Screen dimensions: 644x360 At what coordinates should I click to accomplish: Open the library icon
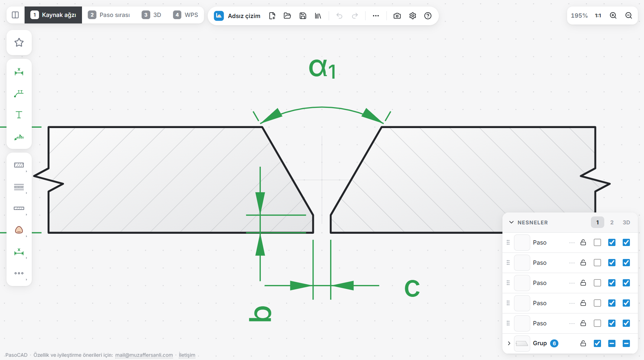coord(318,16)
